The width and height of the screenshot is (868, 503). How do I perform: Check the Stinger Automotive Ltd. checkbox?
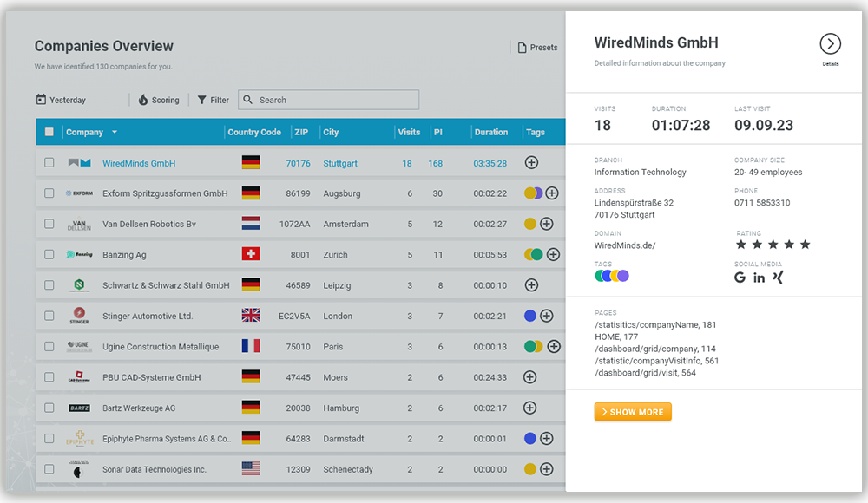coord(49,316)
